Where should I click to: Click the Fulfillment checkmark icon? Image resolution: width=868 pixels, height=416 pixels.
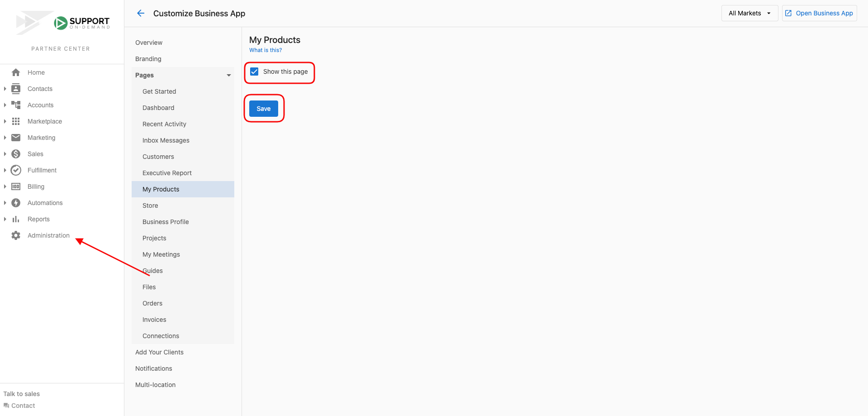coord(16,170)
